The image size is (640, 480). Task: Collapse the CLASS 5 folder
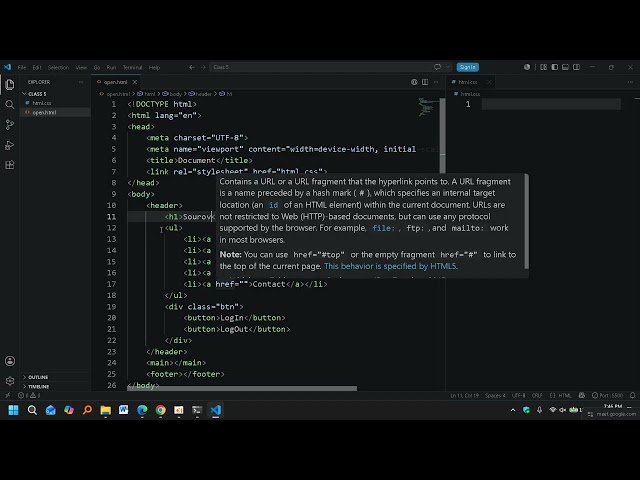point(56,94)
